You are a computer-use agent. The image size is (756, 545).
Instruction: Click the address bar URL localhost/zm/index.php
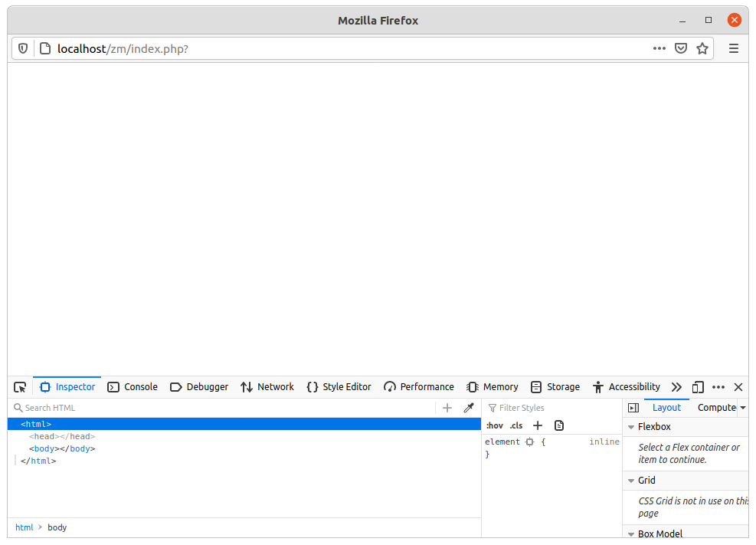123,49
